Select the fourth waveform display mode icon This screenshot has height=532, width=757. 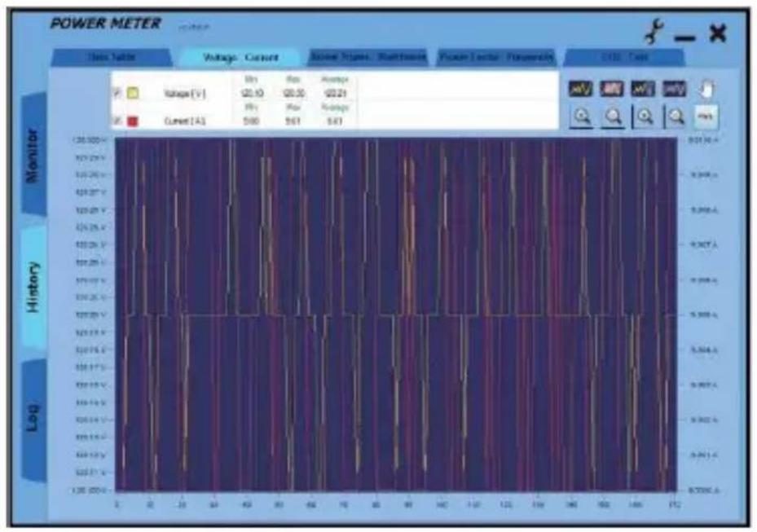tap(674, 89)
